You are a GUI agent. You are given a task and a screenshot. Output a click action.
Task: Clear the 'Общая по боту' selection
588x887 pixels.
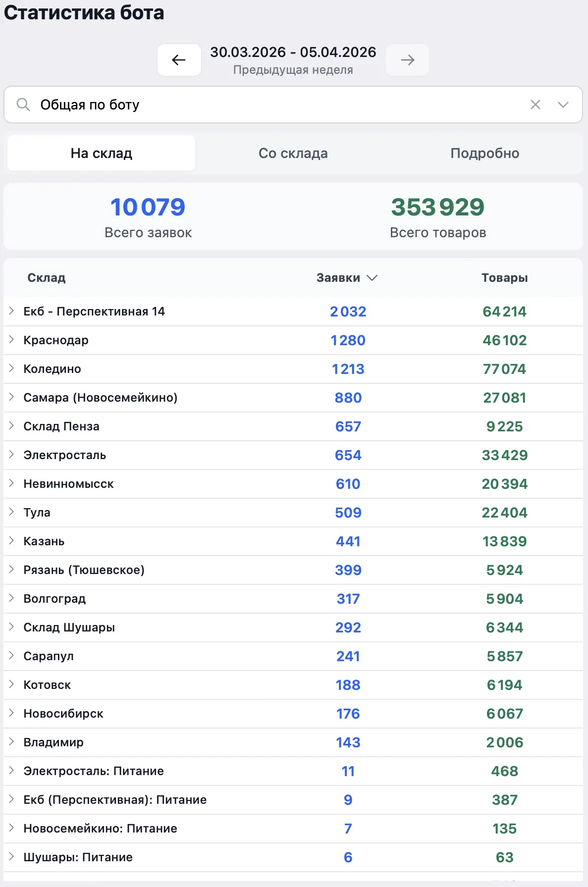(535, 104)
